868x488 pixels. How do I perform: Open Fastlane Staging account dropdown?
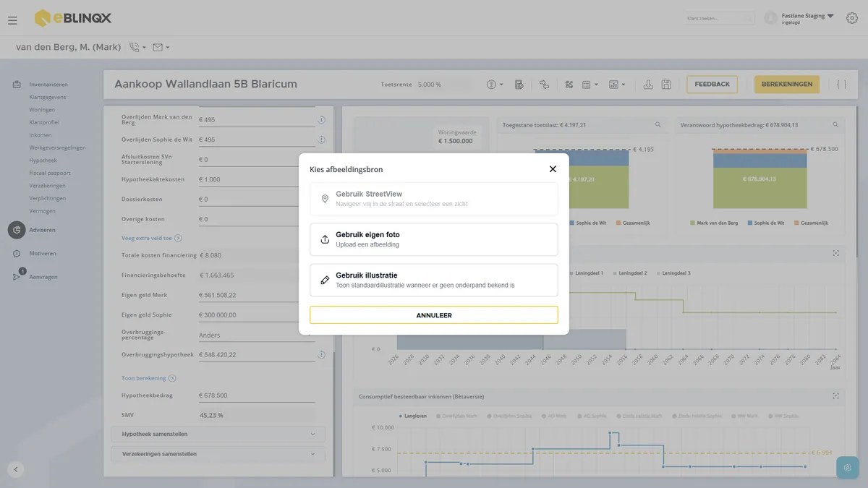tap(799, 18)
